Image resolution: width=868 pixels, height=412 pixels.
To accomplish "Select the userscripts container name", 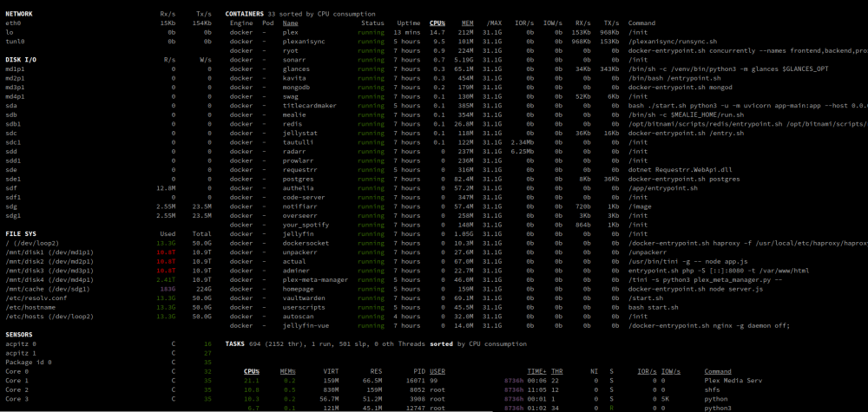I will 303,307.
